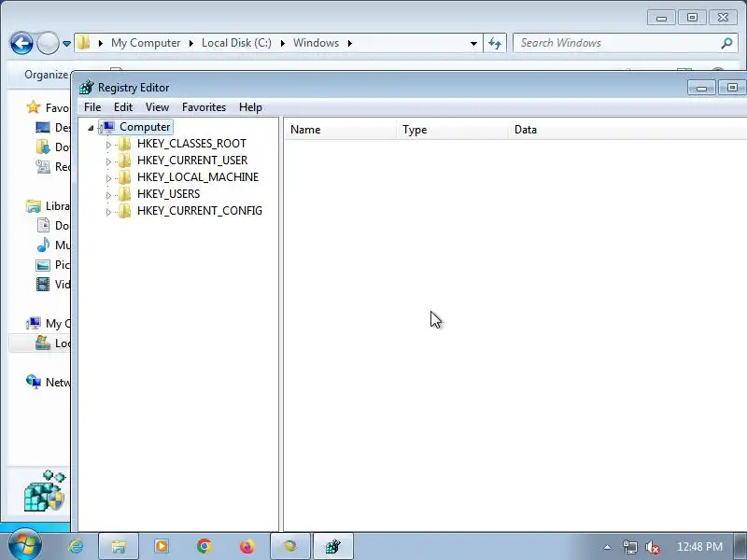Launch Google Chrome from taskbar
The width and height of the screenshot is (747, 560).
point(204,546)
